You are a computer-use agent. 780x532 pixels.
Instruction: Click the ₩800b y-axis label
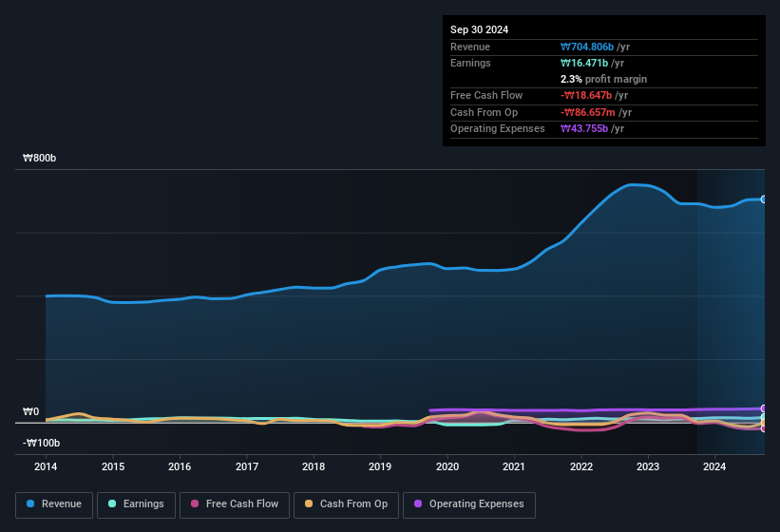click(x=39, y=158)
